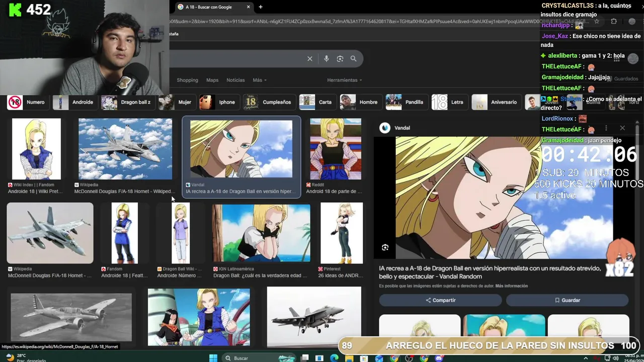This screenshot has width=644, height=362.
Task: Click the 'Guardar' save button
Action: pos(567,300)
